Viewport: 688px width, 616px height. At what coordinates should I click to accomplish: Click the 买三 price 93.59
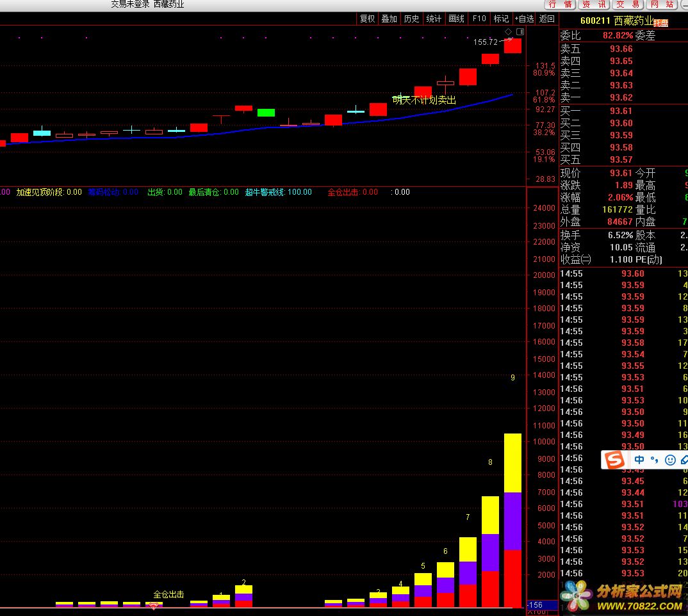coord(621,135)
